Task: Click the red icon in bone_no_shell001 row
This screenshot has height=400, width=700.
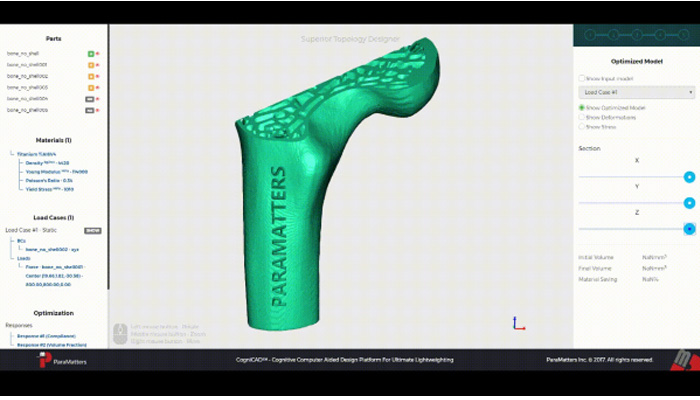Action: [x=98, y=65]
